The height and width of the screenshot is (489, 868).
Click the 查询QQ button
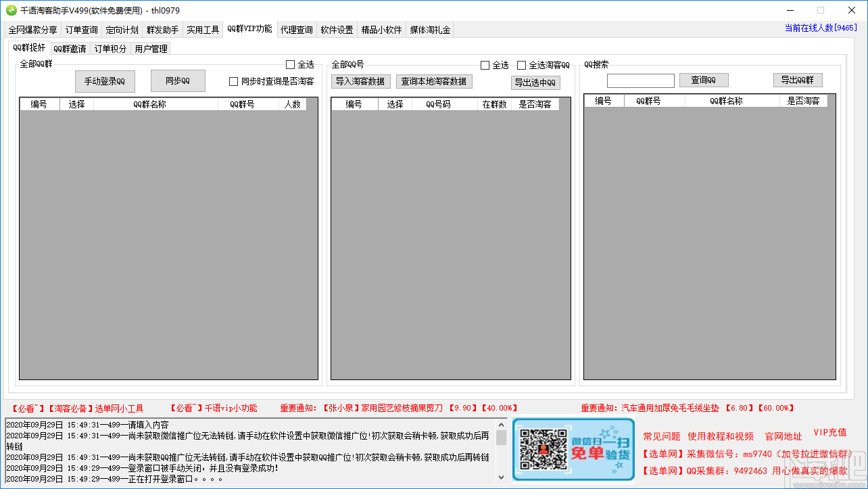(704, 80)
